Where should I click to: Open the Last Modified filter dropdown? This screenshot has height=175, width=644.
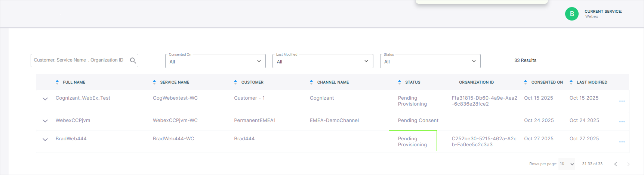pos(323,61)
